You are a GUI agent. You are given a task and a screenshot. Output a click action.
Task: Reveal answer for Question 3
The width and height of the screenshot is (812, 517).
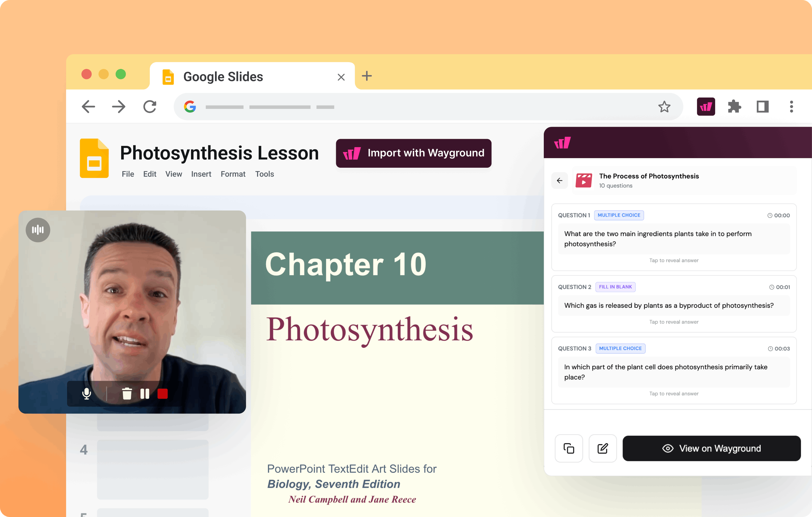pyautogui.click(x=674, y=394)
